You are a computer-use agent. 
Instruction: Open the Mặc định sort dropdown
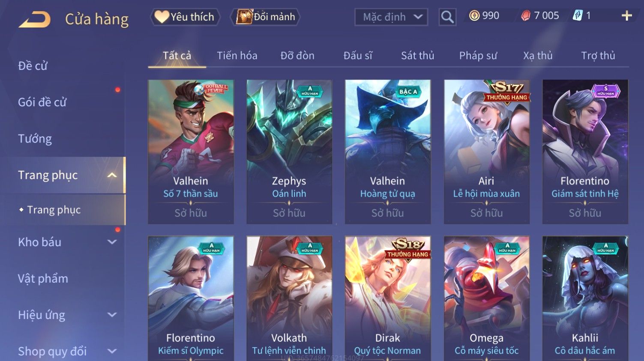click(x=391, y=17)
